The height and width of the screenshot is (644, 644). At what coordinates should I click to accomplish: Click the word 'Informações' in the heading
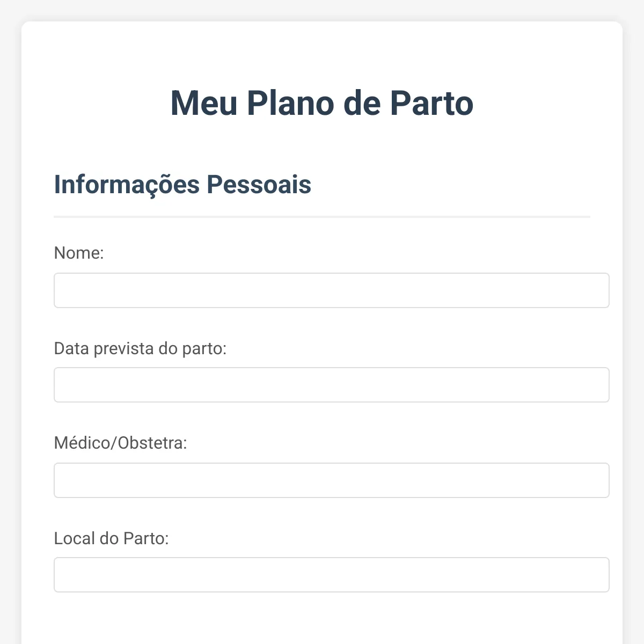point(127,185)
